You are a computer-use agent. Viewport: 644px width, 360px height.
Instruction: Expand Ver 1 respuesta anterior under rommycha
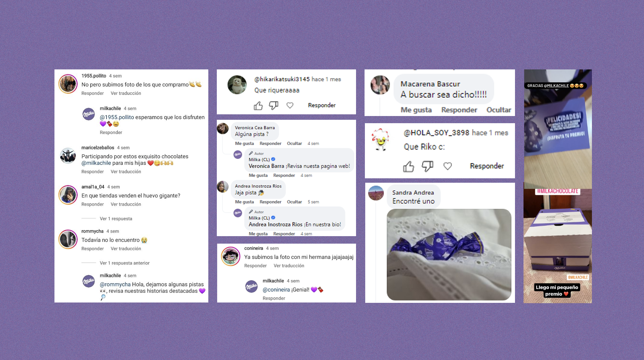tap(125, 263)
